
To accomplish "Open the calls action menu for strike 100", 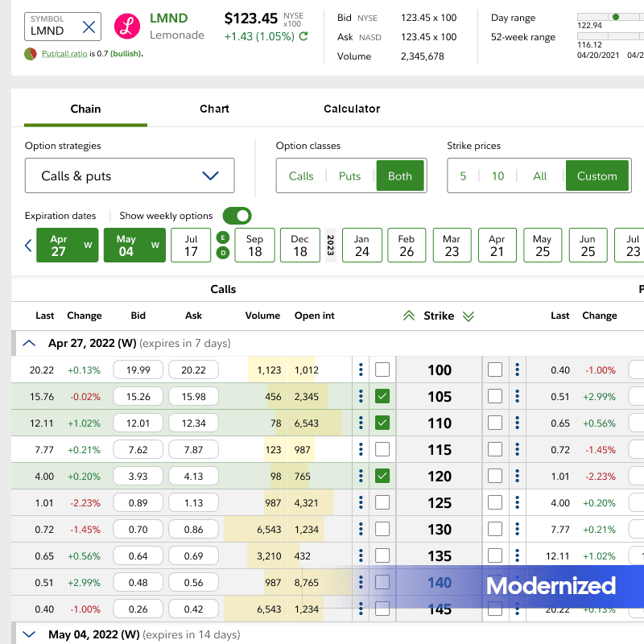I will [361, 369].
